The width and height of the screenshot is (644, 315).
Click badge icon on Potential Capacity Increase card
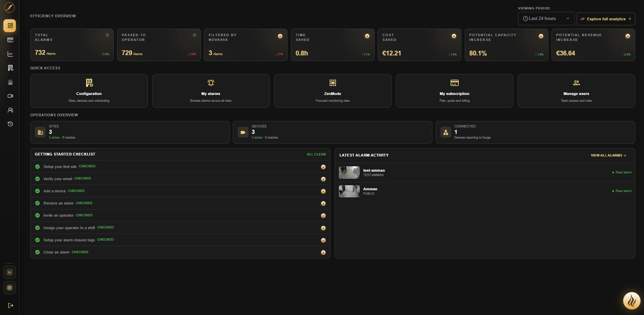(x=541, y=36)
